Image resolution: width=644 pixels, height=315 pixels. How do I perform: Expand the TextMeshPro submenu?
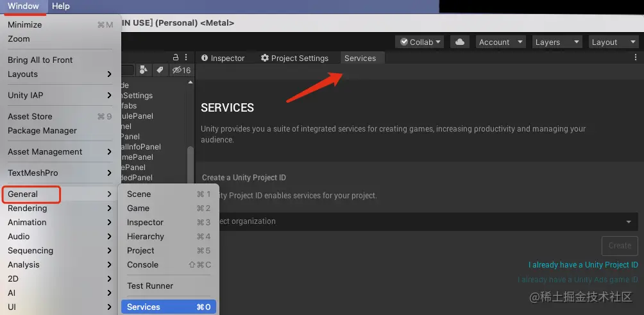60,173
